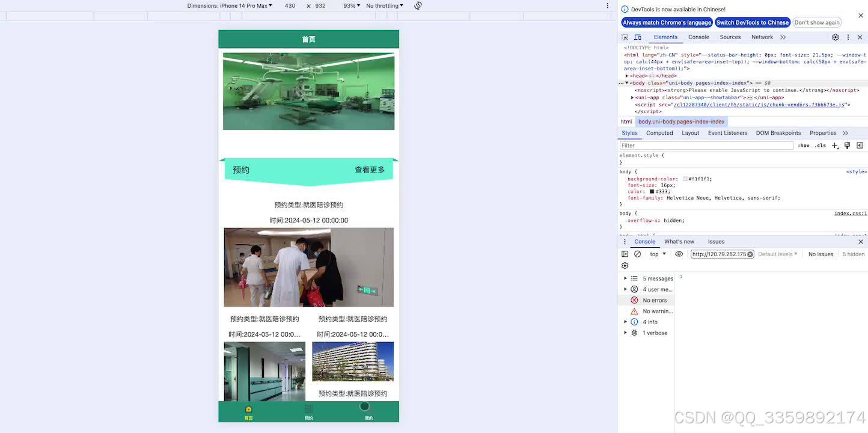Open the Computed tab

coord(659,133)
